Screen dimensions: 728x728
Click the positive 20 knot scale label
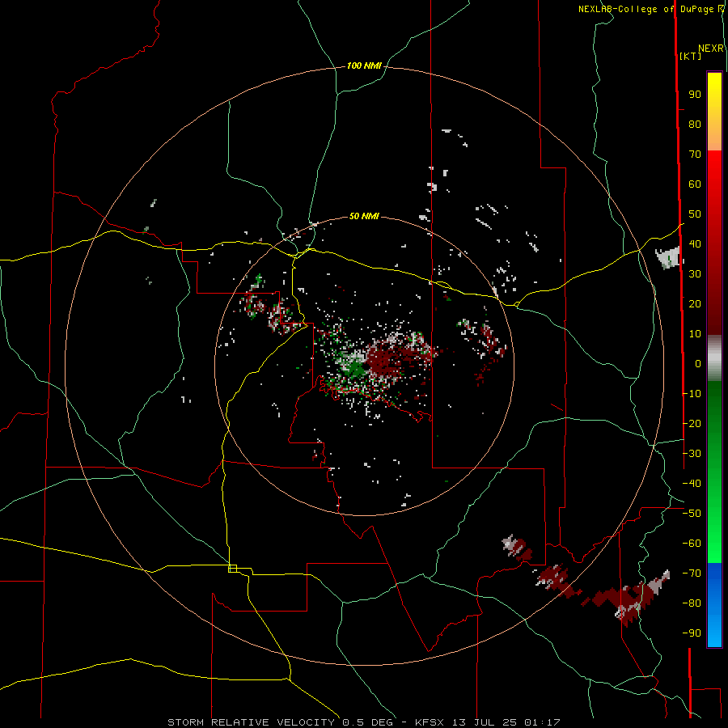click(x=695, y=304)
